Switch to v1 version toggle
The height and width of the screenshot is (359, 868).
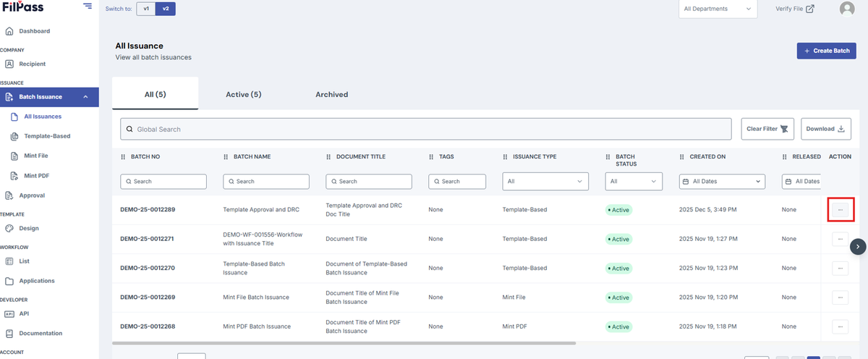coord(145,9)
